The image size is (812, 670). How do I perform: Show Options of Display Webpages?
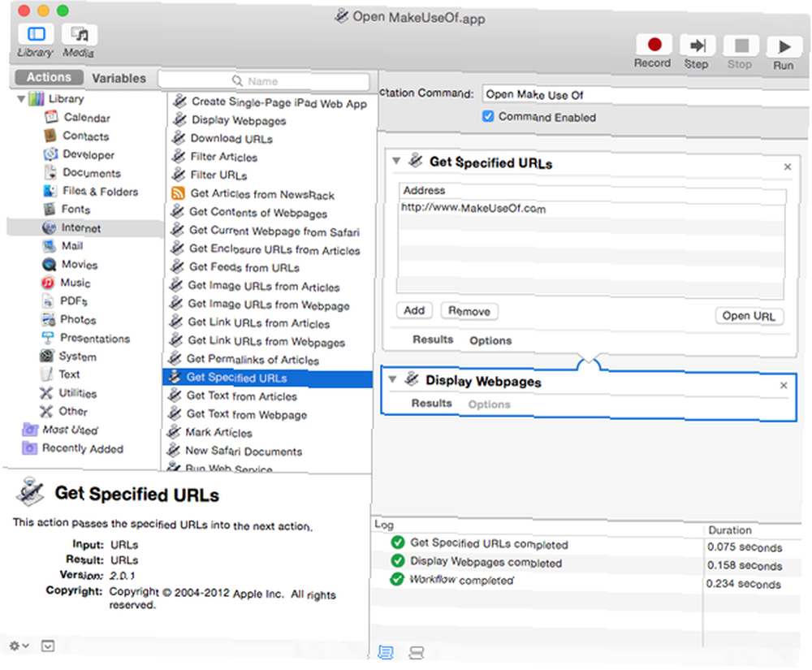coord(490,404)
